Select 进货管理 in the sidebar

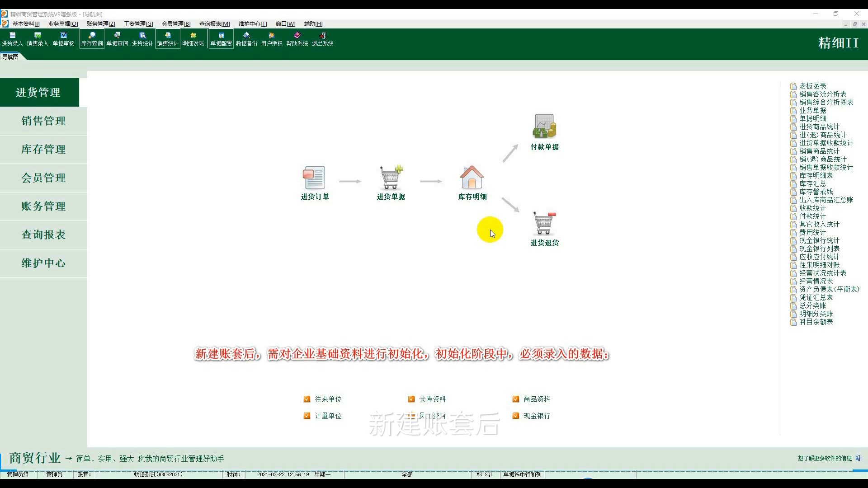(x=39, y=93)
